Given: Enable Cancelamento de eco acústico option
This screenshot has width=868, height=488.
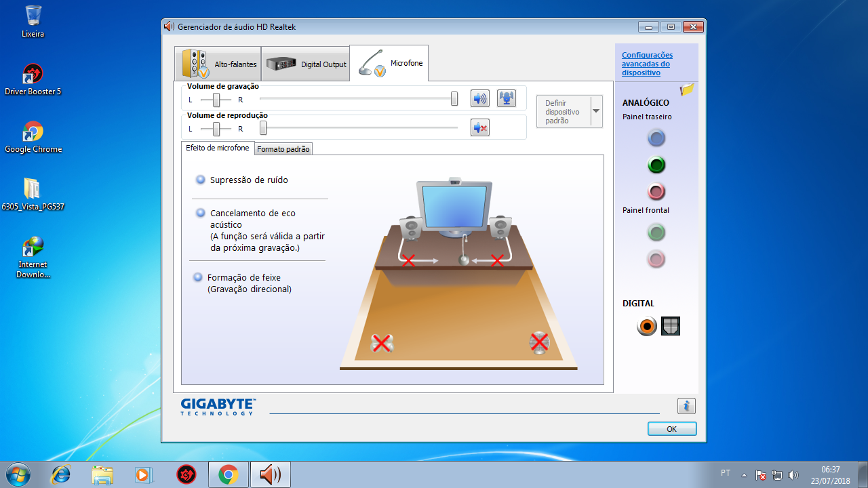Looking at the screenshot, I should 201,213.
